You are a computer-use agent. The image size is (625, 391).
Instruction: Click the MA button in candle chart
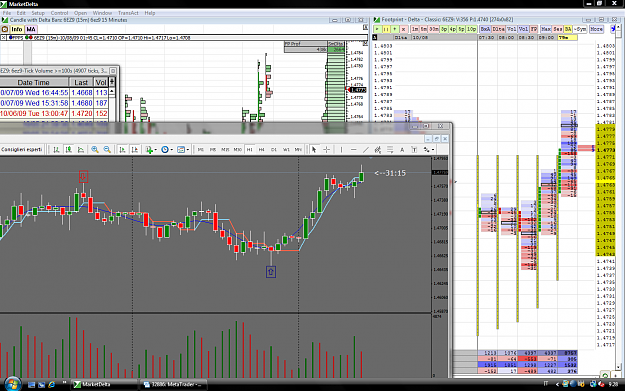31,29
